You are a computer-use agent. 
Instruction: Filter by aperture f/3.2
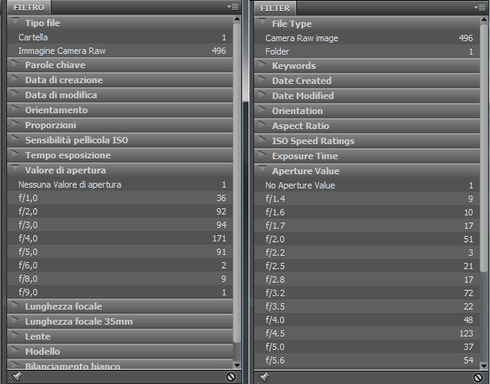click(367, 293)
